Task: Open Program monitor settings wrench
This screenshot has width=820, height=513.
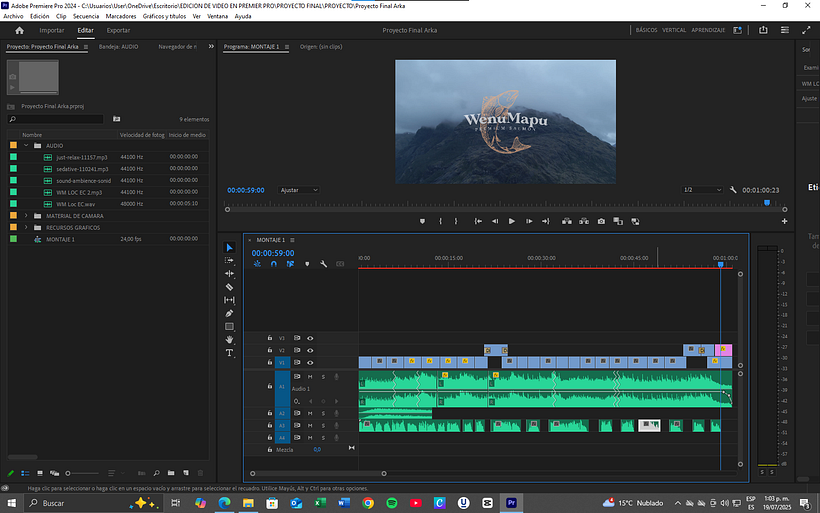Action: 733,190
